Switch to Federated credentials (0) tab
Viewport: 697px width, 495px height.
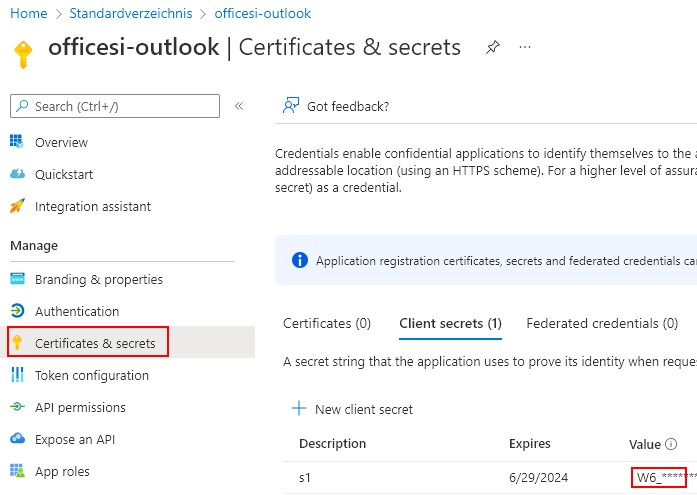tap(602, 323)
